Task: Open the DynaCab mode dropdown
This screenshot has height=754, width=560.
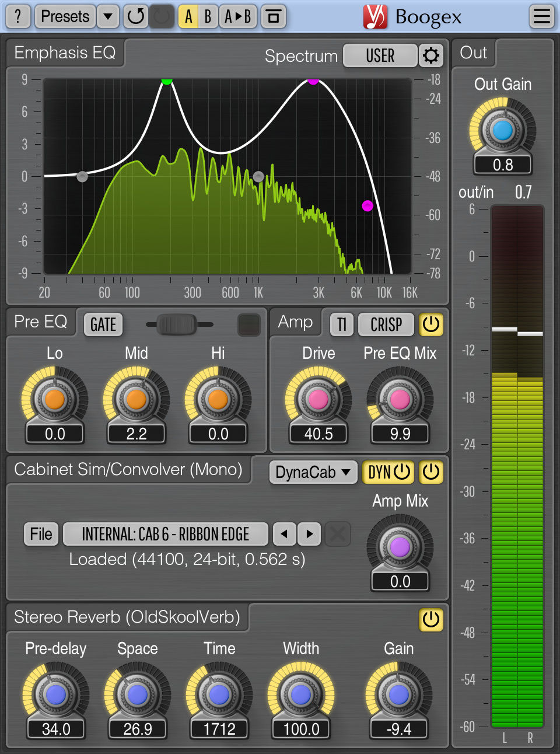Action: click(313, 472)
